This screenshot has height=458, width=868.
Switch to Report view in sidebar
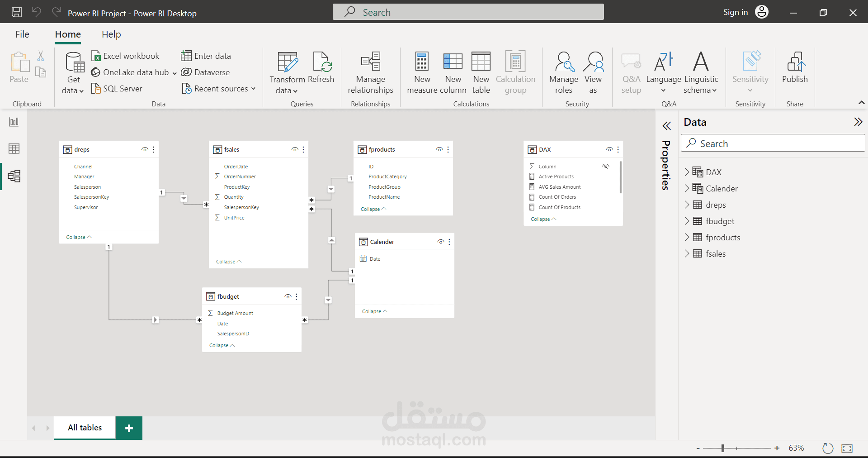click(14, 122)
